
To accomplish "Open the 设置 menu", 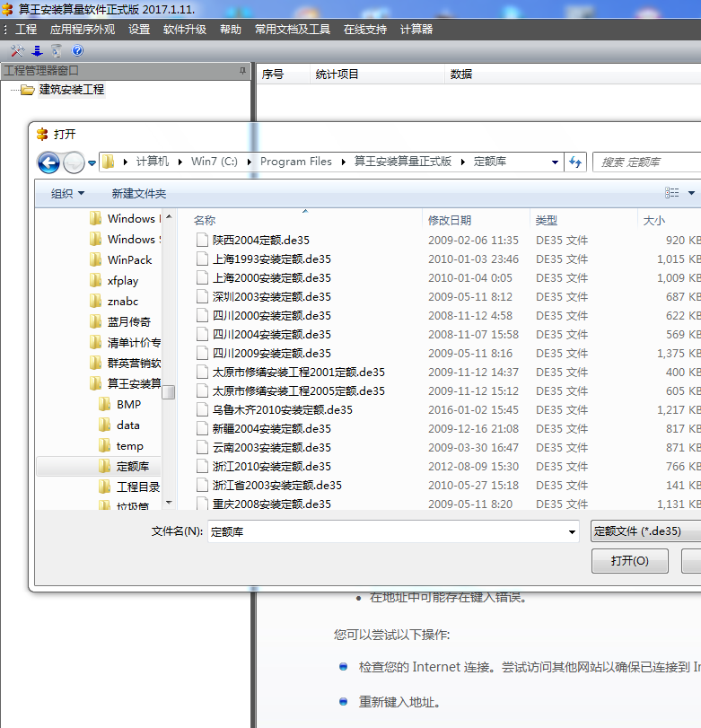I will (139, 30).
